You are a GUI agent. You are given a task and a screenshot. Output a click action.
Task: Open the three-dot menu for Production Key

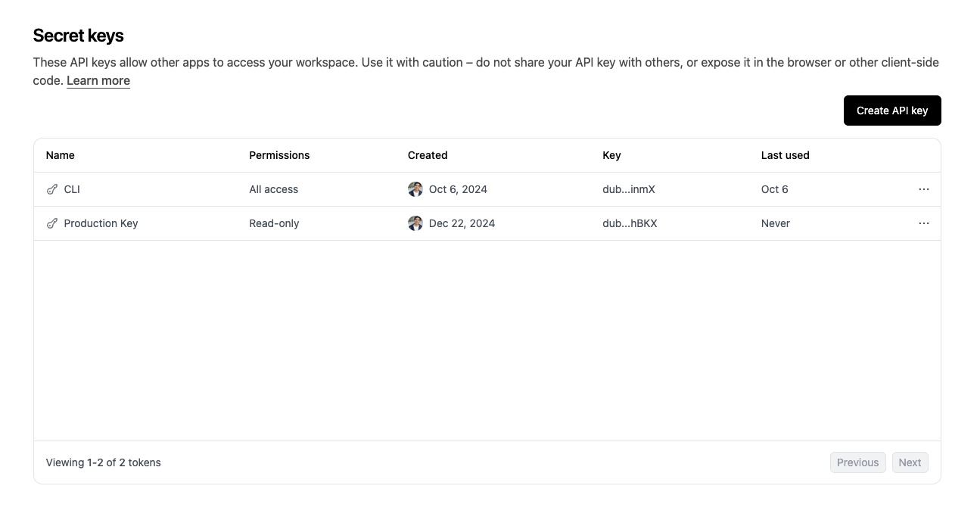pos(923,223)
